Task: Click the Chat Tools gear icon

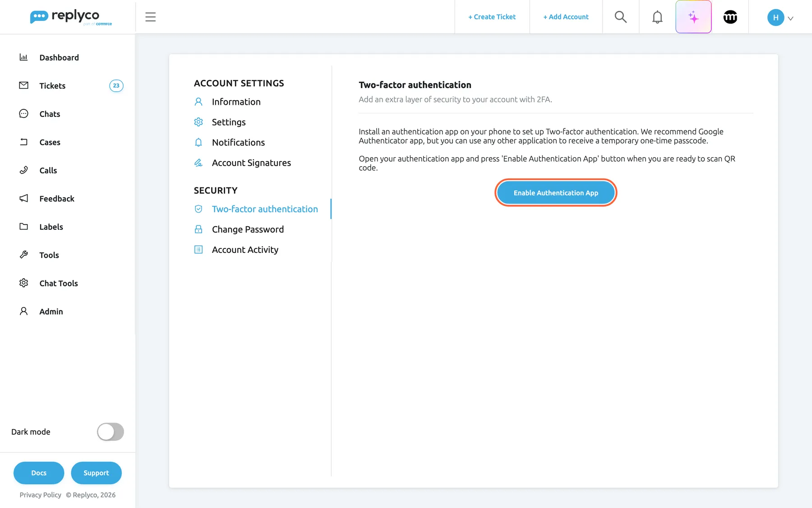Action: point(23,283)
